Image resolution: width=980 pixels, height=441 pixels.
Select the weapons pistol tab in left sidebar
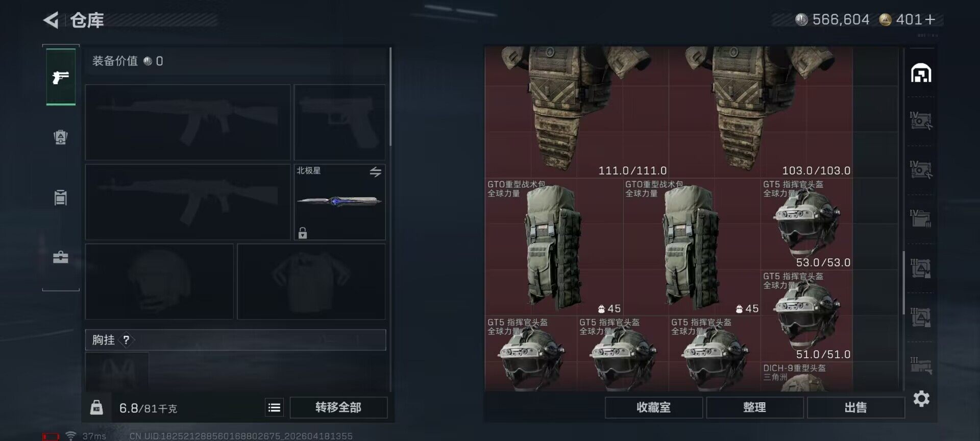[x=61, y=77]
